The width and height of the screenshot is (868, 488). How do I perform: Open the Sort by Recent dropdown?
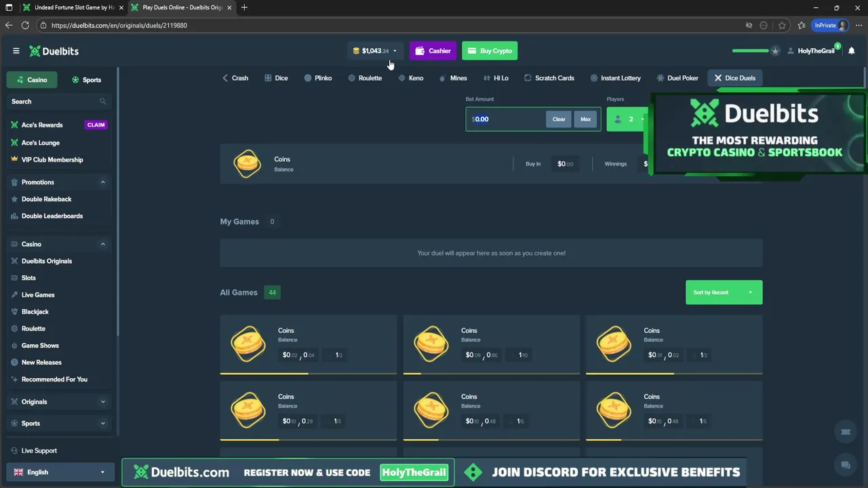pos(724,292)
